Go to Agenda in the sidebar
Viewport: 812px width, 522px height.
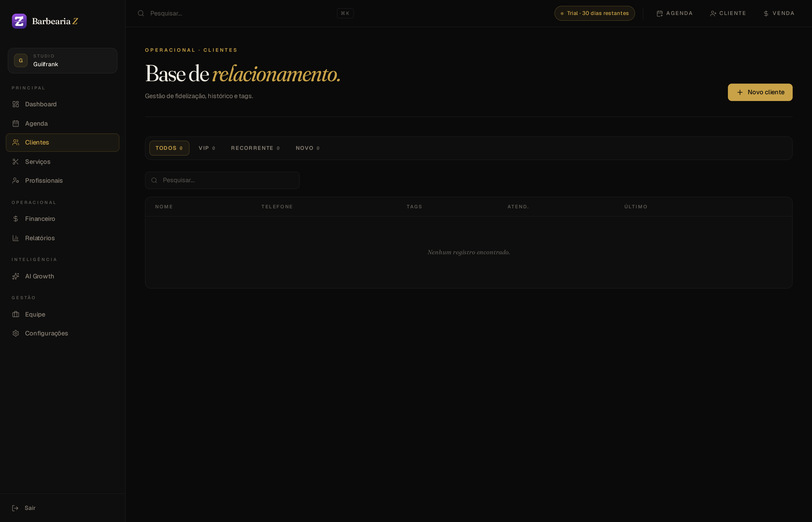[x=62, y=123]
